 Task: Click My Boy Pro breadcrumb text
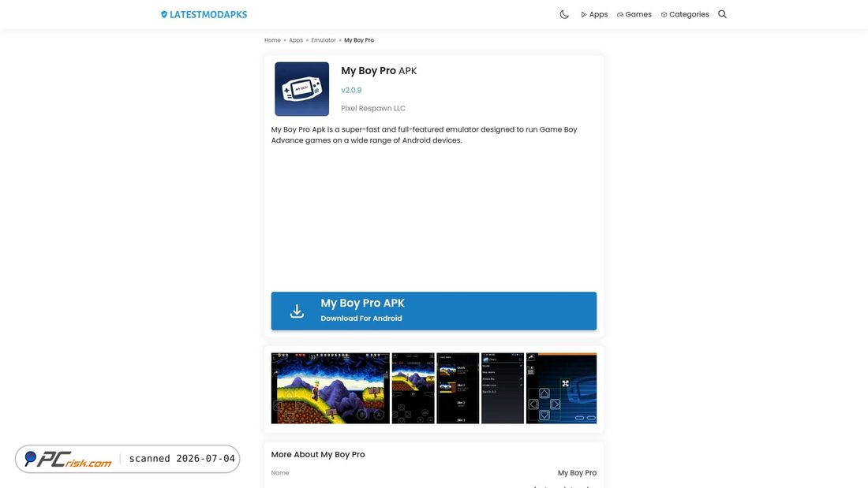[359, 40]
